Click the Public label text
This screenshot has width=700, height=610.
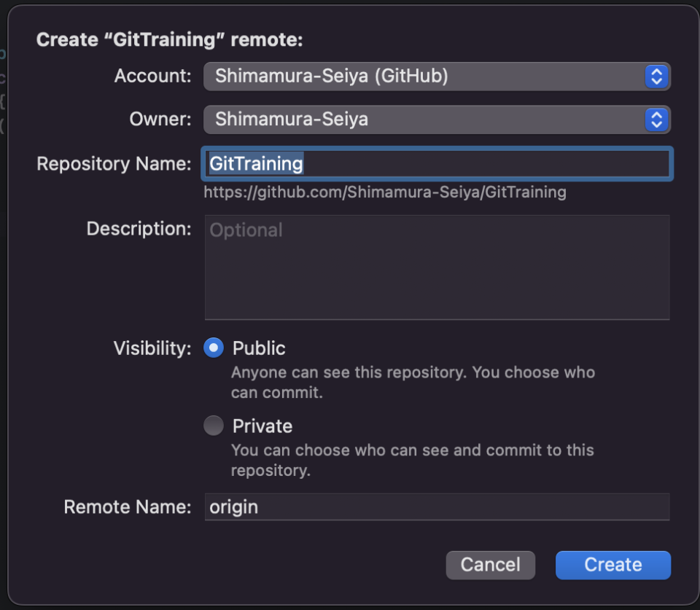click(258, 348)
